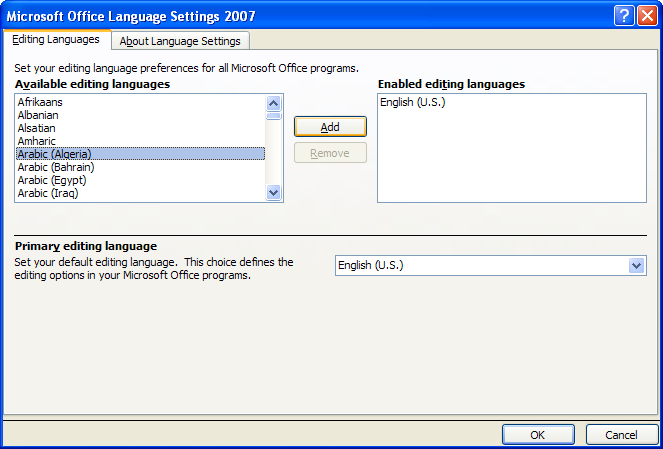Select Arabic (Algeria) in the list
663x449 pixels.
(x=141, y=153)
